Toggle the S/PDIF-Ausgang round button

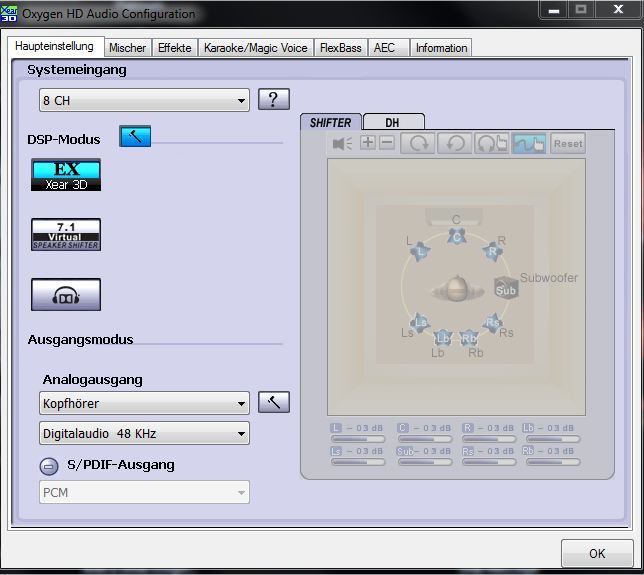[49, 466]
